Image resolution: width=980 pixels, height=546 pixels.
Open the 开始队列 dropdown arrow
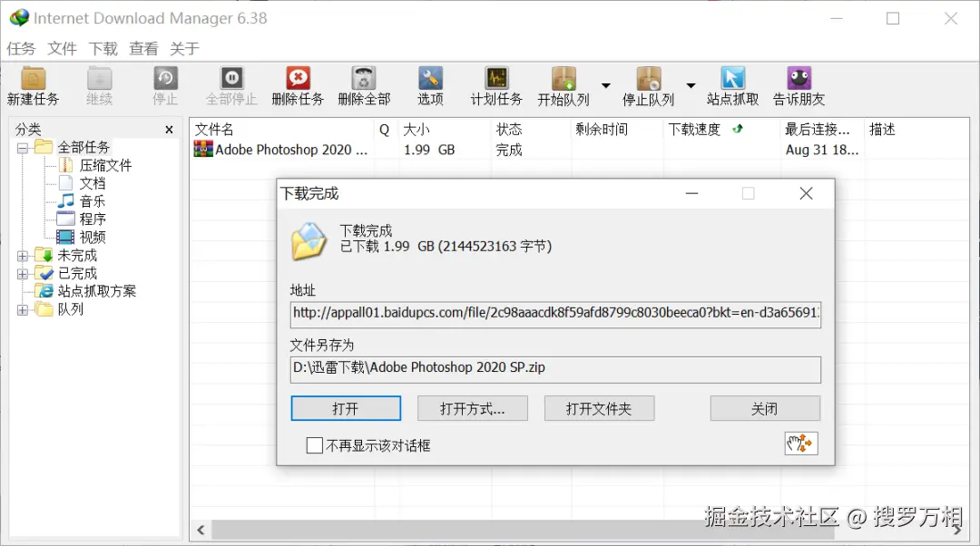tap(605, 85)
